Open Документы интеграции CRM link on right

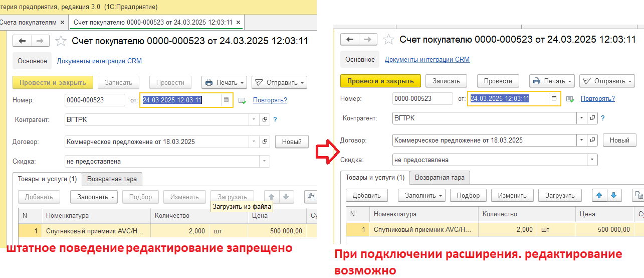click(427, 59)
